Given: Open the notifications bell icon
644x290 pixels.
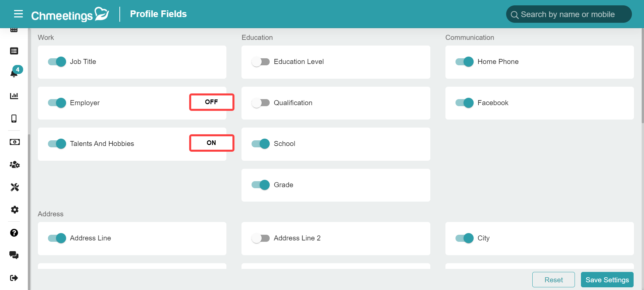Looking at the screenshot, I should click(x=14, y=73).
